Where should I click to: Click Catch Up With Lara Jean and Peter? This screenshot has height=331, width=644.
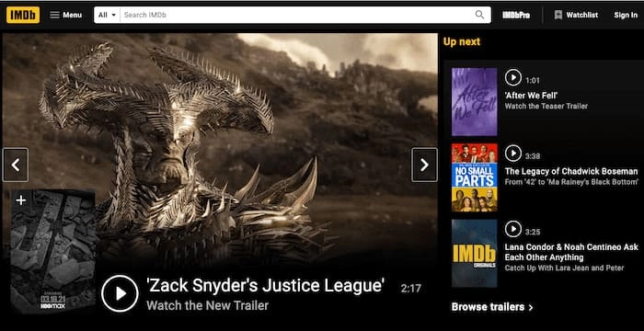[x=564, y=268]
